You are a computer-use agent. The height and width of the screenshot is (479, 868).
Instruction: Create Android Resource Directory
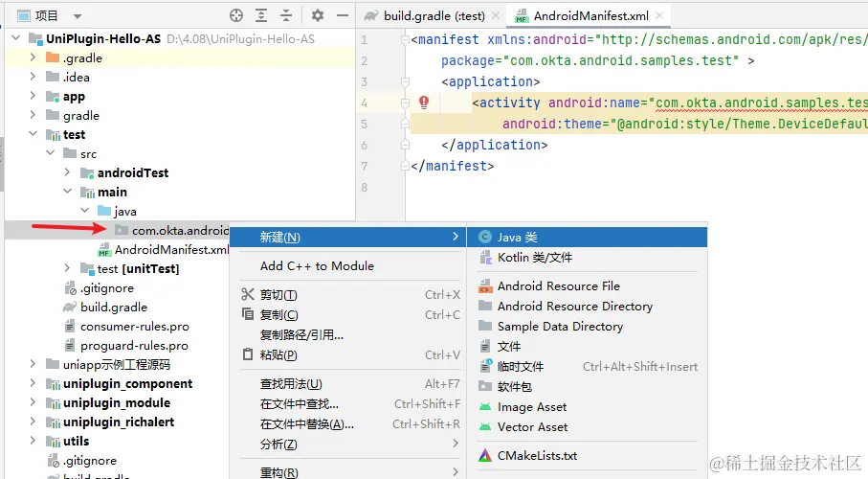click(588, 306)
